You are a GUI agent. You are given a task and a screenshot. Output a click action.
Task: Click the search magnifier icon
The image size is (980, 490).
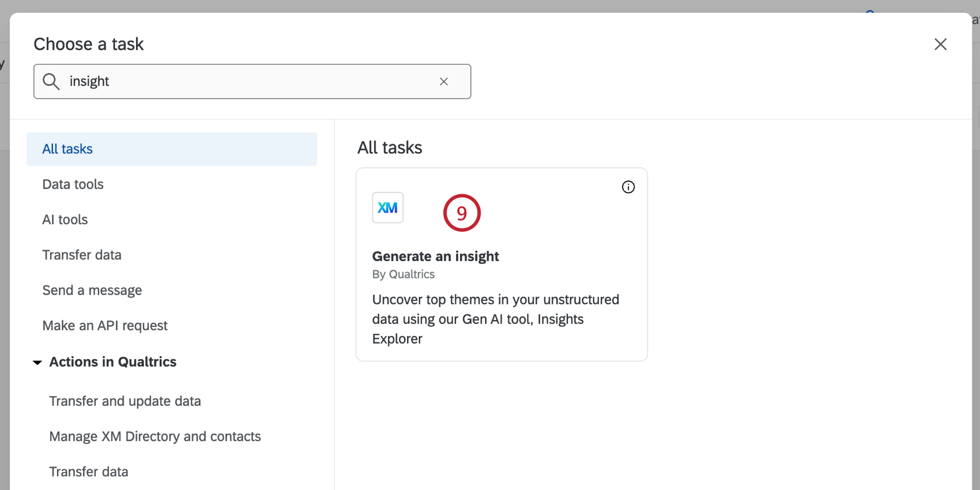click(x=51, y=81)
